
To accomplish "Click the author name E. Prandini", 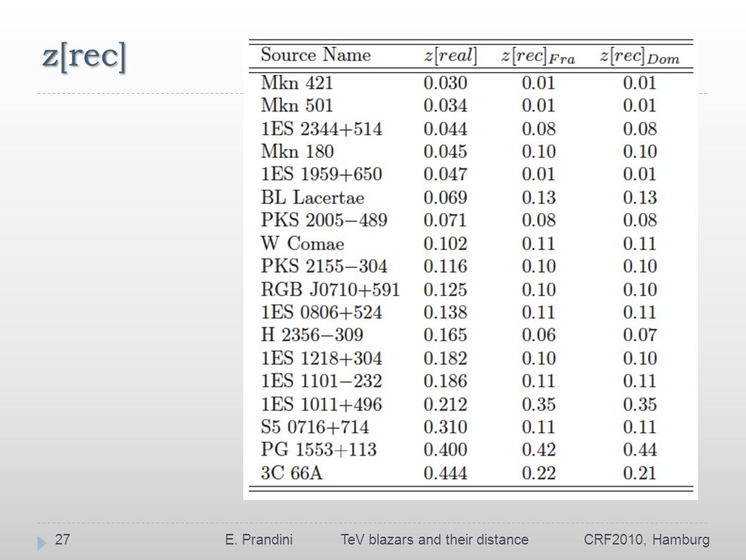I will tap(259, 540).
